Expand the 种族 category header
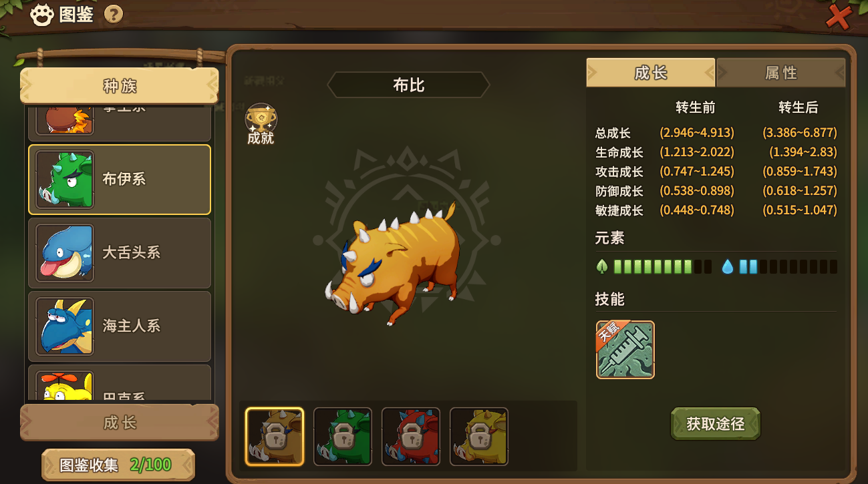 (120, 85)
